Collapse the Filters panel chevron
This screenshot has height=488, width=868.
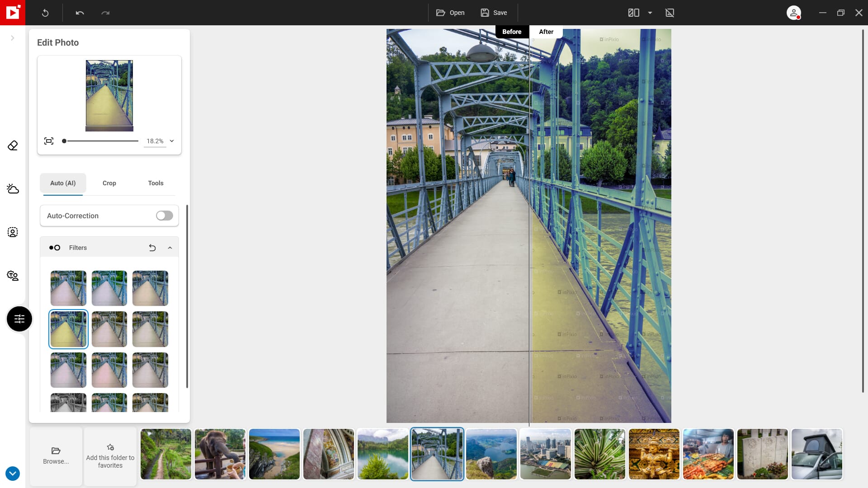click(170, 247)
